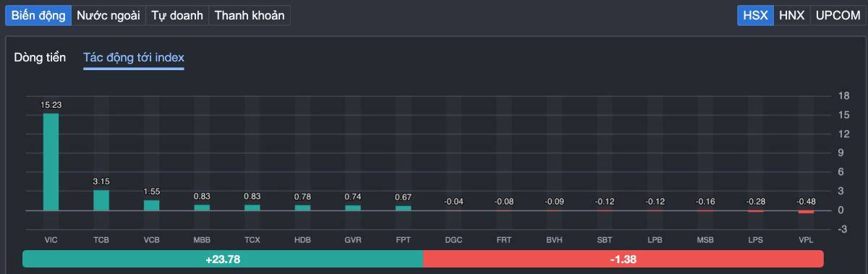Click the DGC ticker label
The height and width of the screenshot is (274, 868).
(454, 239)
